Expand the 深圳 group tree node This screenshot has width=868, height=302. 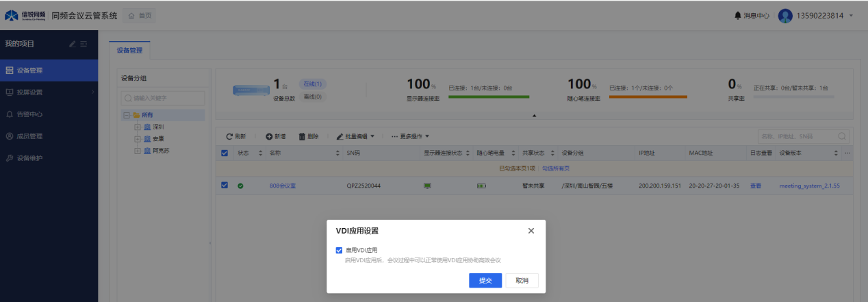coord(137,127)
